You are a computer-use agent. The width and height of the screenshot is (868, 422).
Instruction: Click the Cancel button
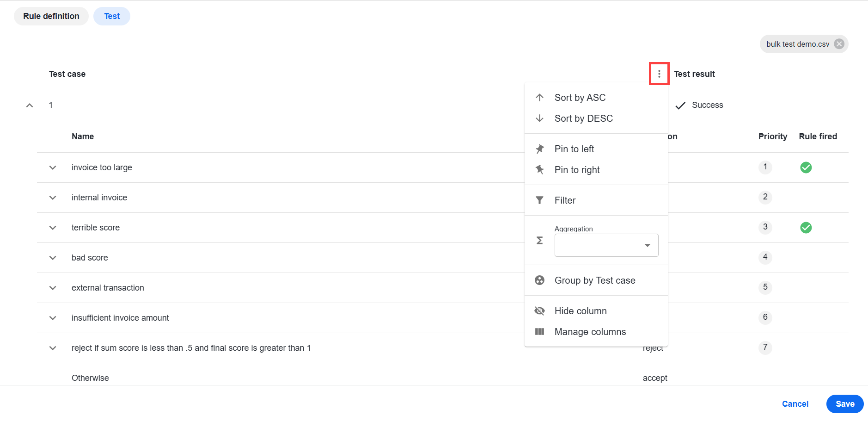pos(795,404)
